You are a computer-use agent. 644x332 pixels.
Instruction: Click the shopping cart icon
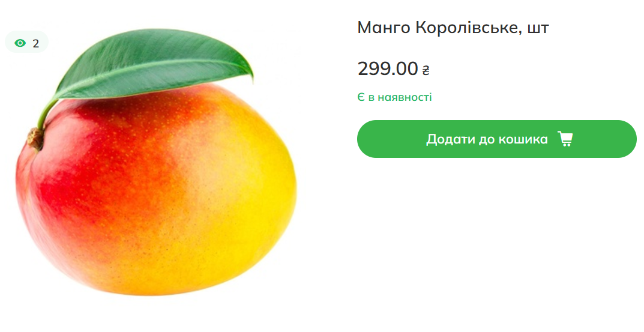565,139
